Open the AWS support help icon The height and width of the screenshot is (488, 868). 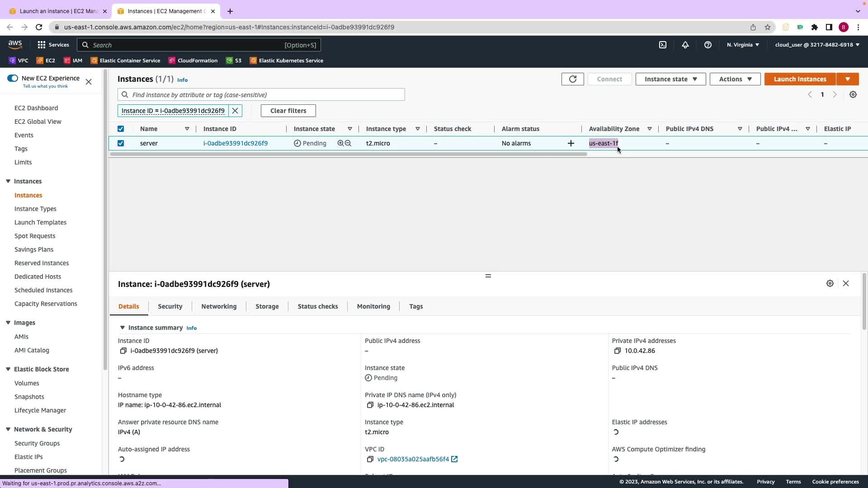point(708,45)
